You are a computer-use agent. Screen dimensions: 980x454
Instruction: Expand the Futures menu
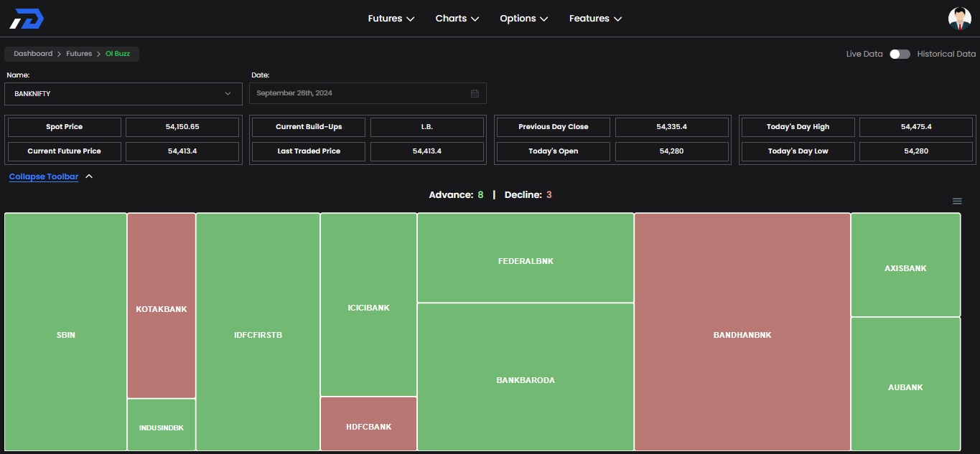[391, 19]
